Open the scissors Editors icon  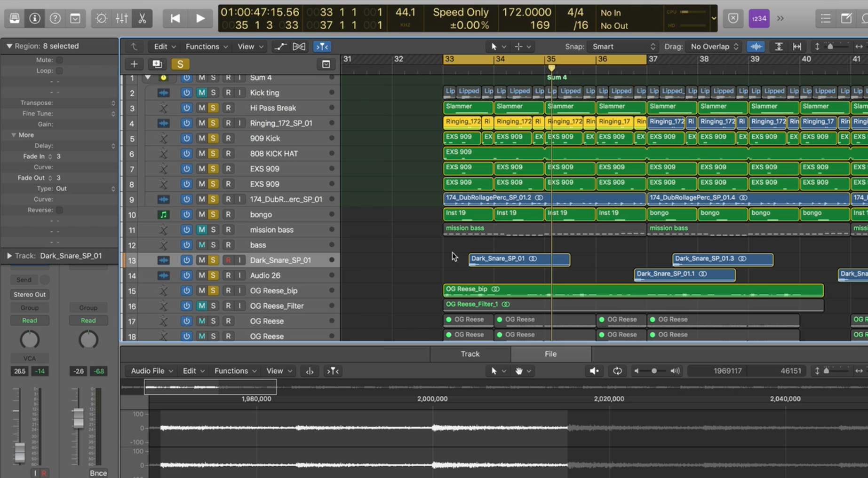pos(142,18)
